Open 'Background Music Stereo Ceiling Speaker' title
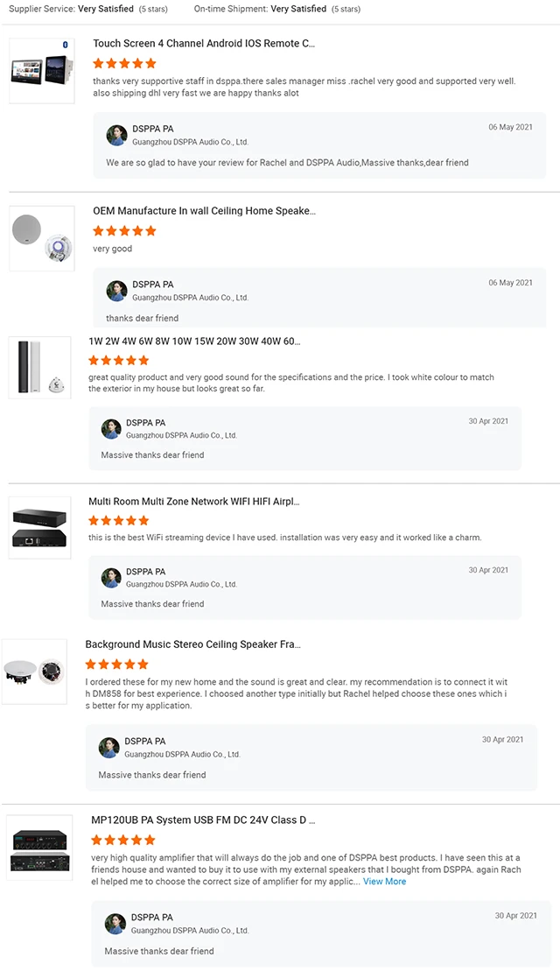This screenshot has width=560, height=978. [x=192, y=644]
